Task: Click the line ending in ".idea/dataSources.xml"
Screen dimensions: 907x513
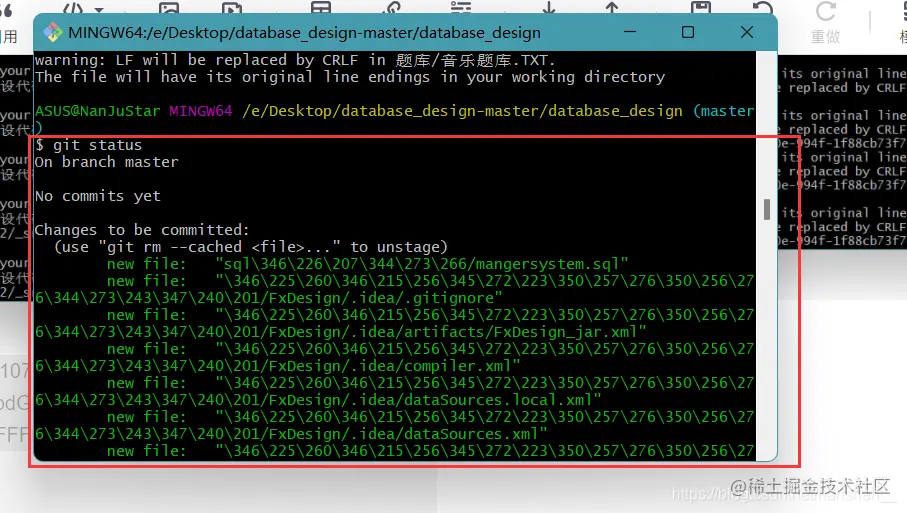Action: click(x=291, y=434)
